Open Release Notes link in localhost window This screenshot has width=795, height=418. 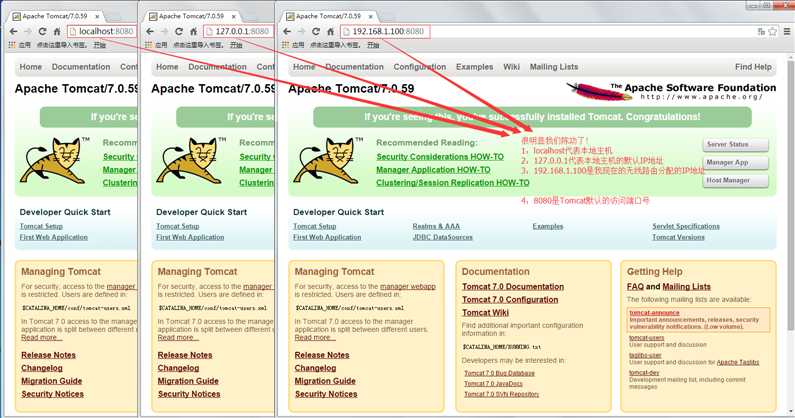[x=48, y=355]
